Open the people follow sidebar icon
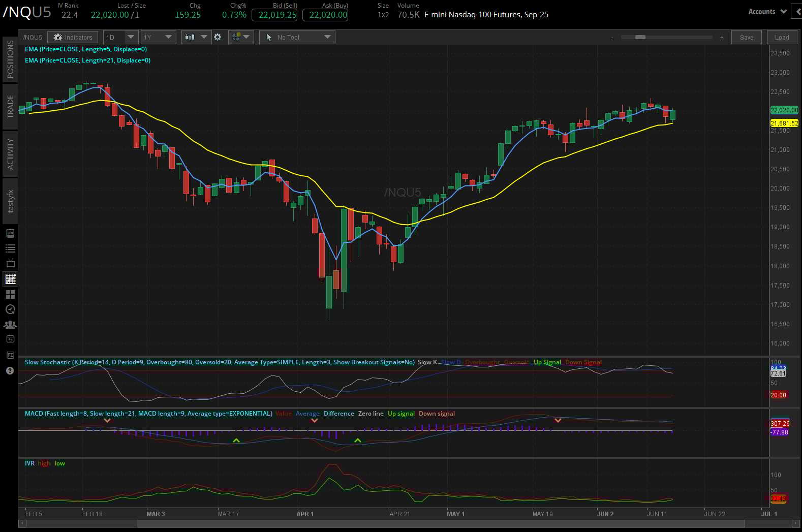 pos(10,324)
